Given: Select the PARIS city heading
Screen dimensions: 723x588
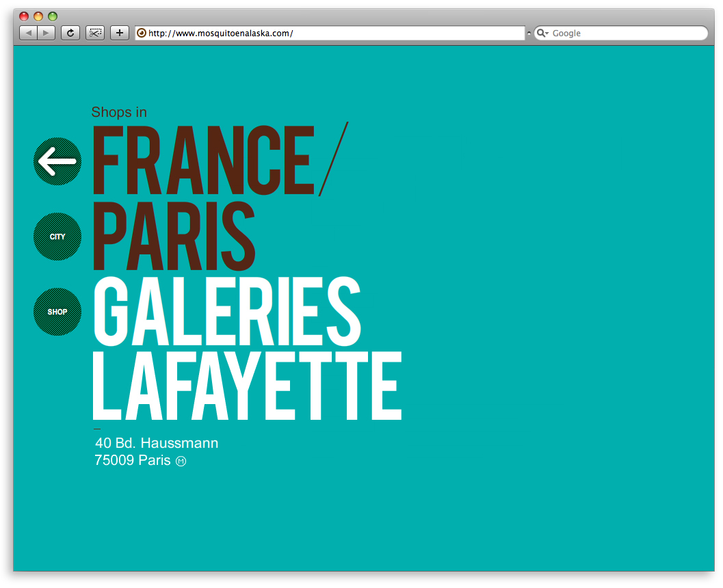Looking at the screenshot, I should point(174,237).
